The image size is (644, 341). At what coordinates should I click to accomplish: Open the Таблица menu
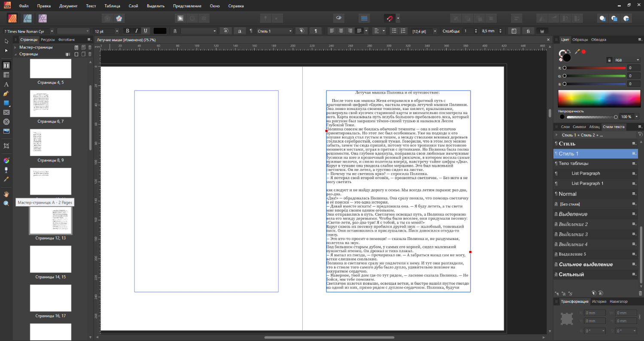112,6
